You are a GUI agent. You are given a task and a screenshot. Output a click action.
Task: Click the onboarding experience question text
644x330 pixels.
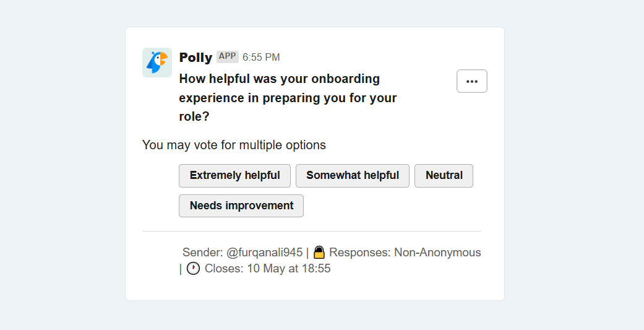[x=288, y=97]
